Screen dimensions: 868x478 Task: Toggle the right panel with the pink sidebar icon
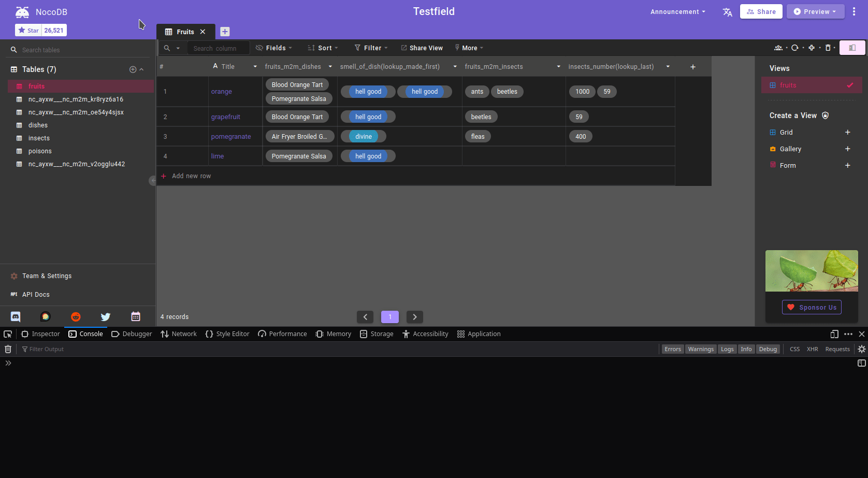tap(852, 47)
